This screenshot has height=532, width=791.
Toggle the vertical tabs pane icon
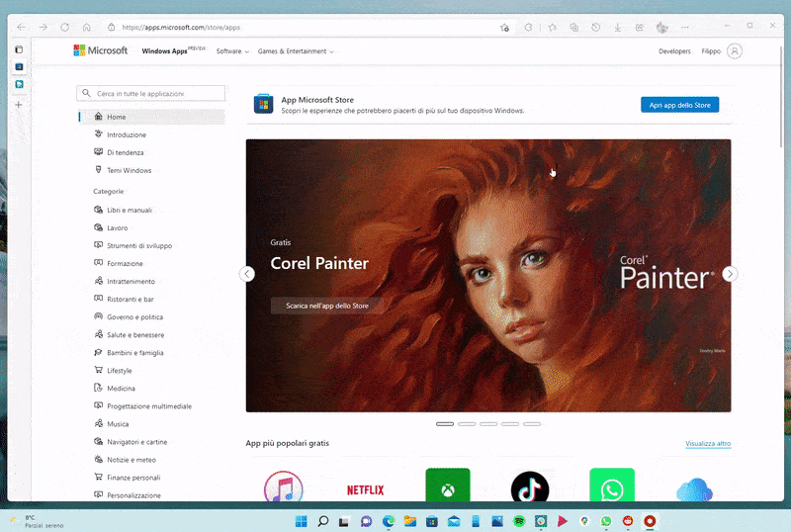(19, 49)
